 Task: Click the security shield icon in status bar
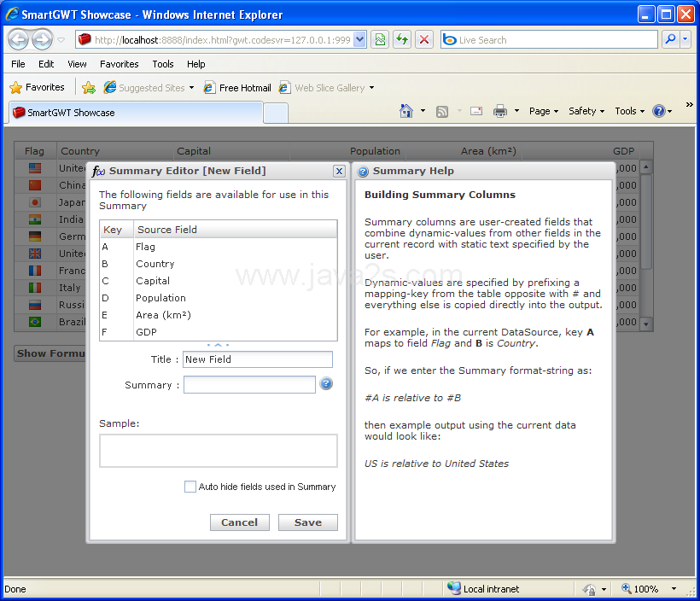(x=589, y=589)
